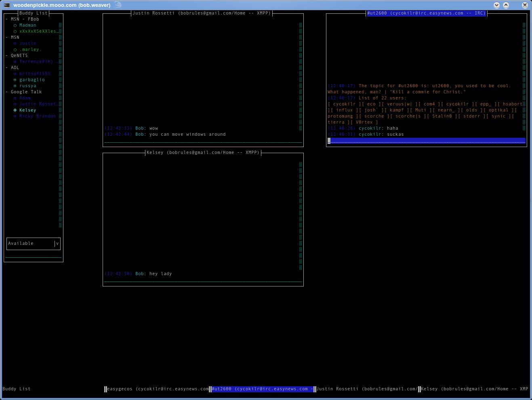The width and height of the screenshot is (532, 400).
Task: Select TerrenceP(H) under the QeNETS group
Action: pyautogui.click(x=36, y=62)
